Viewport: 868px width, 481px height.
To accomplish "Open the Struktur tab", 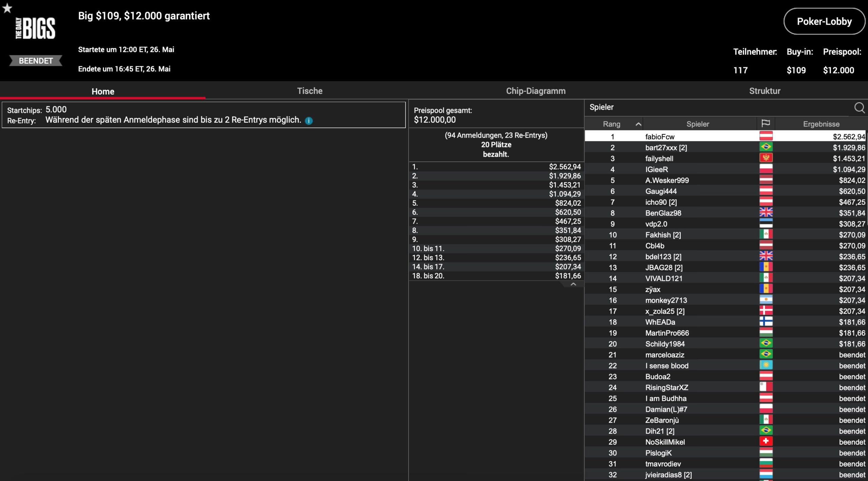I will (764, 91).
